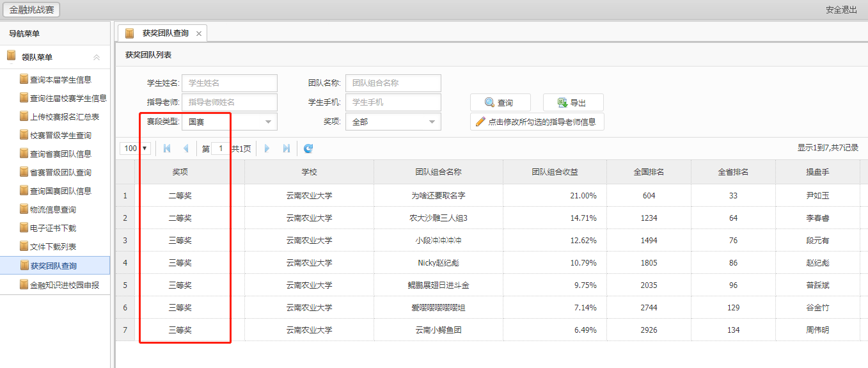This screenshot has height=368, width=868.
Task: Close the 获奖团队查询 tab
Action: 199,33
